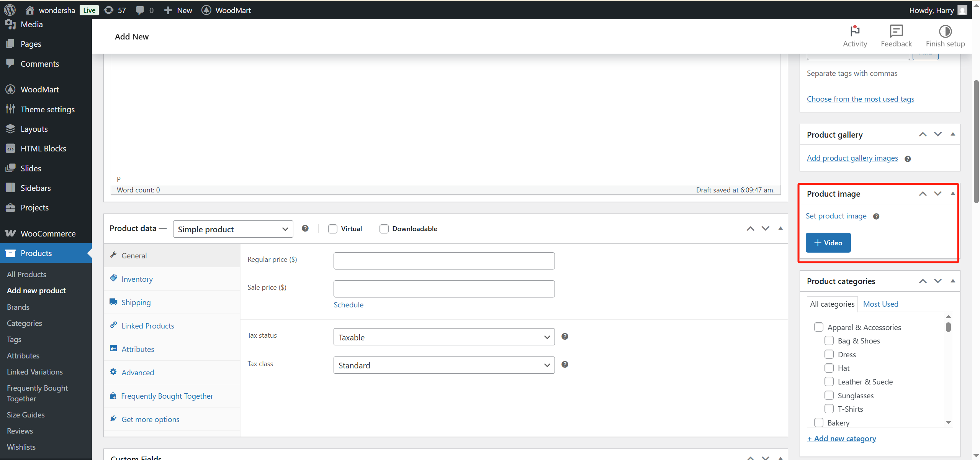Open the Tax class Standard dropdown
Image resolution: width=980 pixels, height=460 pixels.
click(x=443, y=365)
